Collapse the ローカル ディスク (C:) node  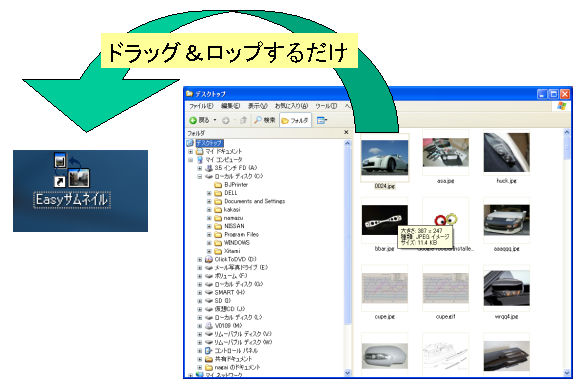point(200,176)
